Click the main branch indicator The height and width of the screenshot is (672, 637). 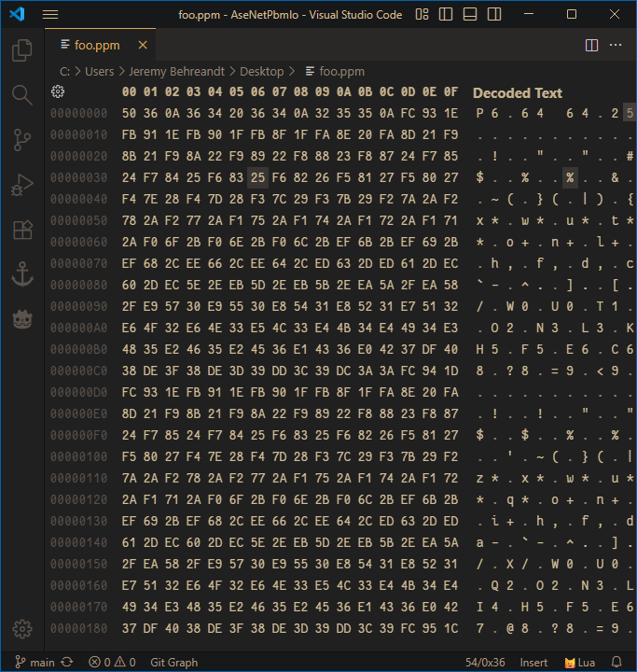click(35, 662)
